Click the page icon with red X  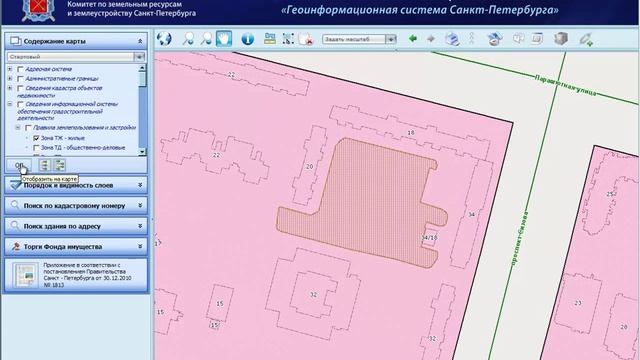click(306, 39)
